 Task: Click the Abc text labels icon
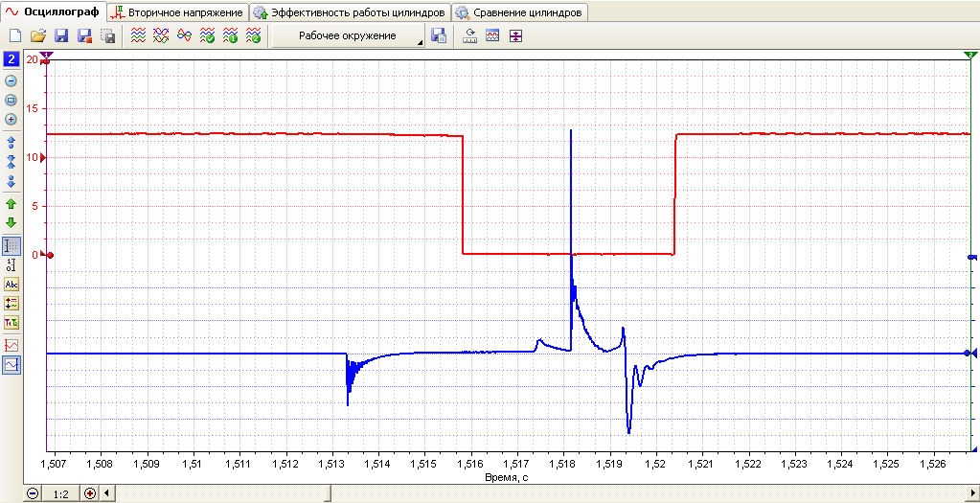click(x=11, y=285)
